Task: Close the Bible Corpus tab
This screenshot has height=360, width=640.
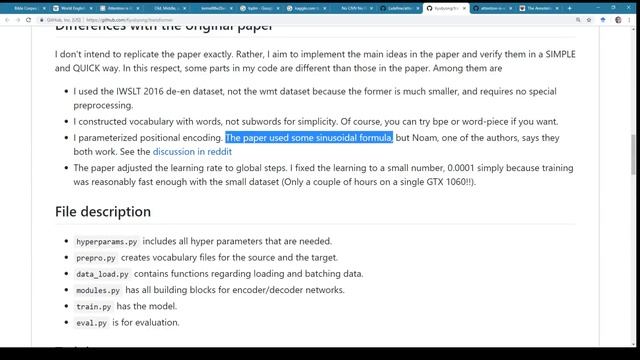Action: (44, 8)
